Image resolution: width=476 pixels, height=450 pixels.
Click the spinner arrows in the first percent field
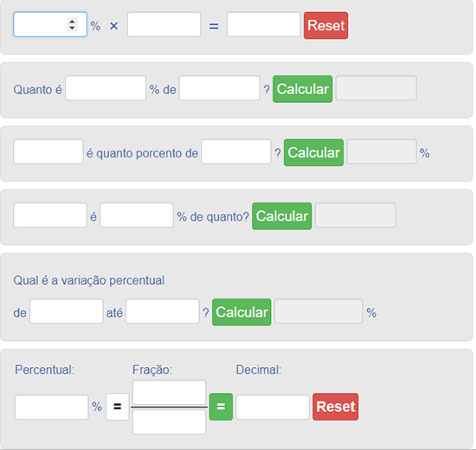[72, 24]
